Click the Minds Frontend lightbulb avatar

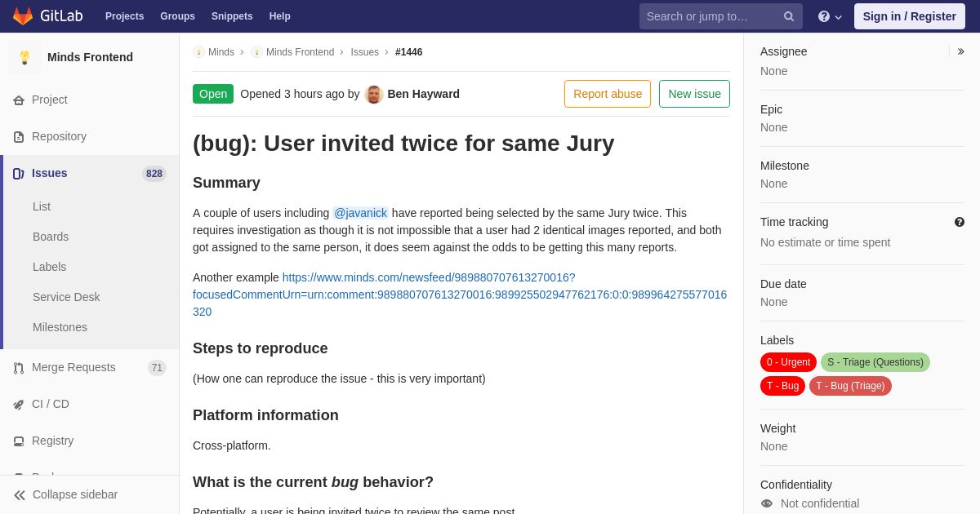tap(24, 57)
